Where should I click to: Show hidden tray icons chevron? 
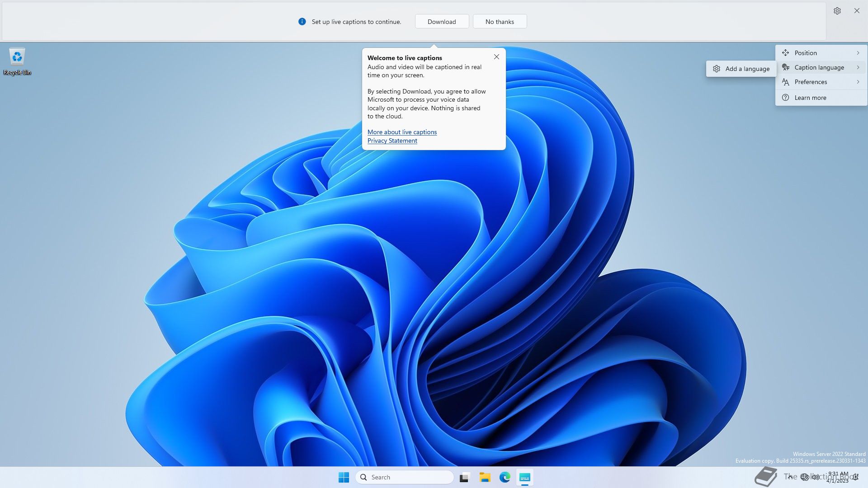(790, 477)
